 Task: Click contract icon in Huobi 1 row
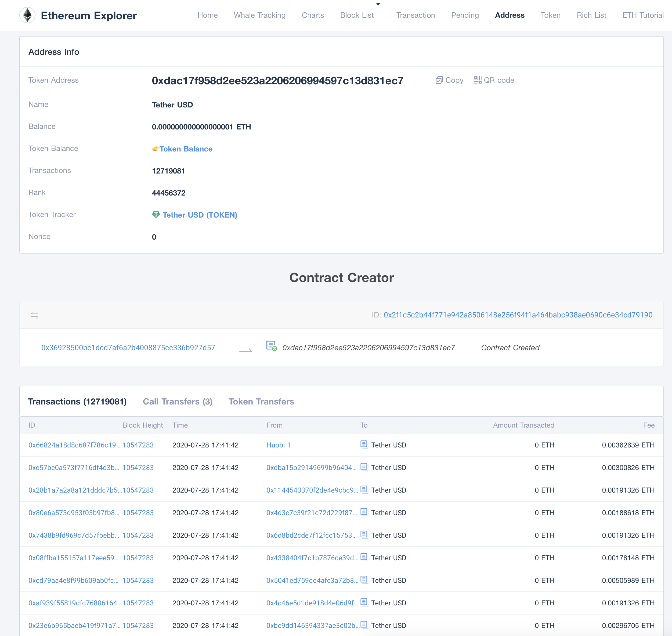[x=364, y=444]
